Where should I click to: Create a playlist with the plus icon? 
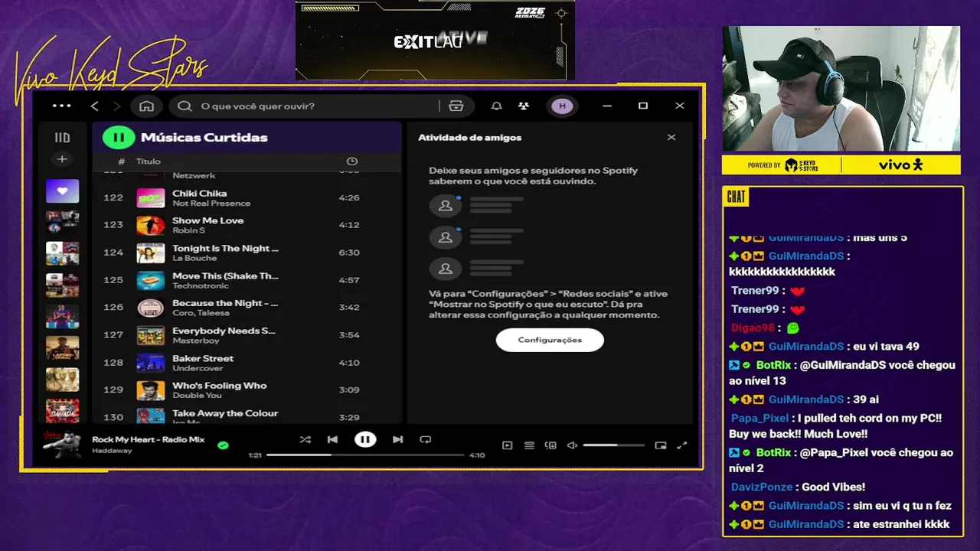(x=62, y=159)
